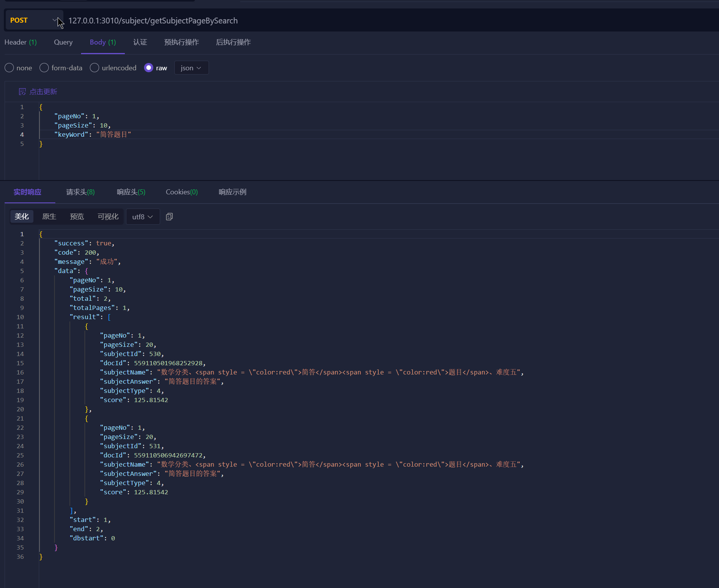Open the 响应头(5) tab
Image resolution: width=719 pixels, height=588 pixels.
coord(131,192)
